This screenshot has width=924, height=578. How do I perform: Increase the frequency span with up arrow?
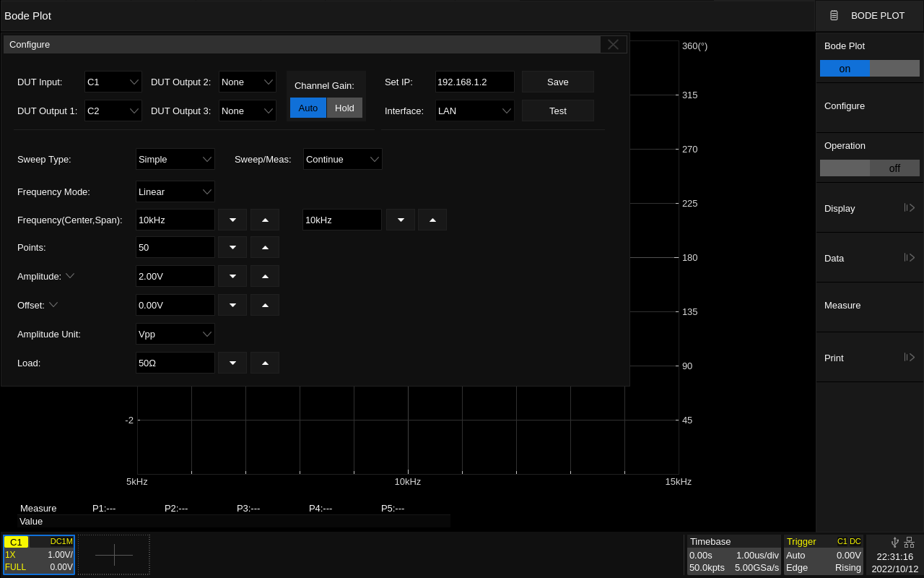click(432, 220)
